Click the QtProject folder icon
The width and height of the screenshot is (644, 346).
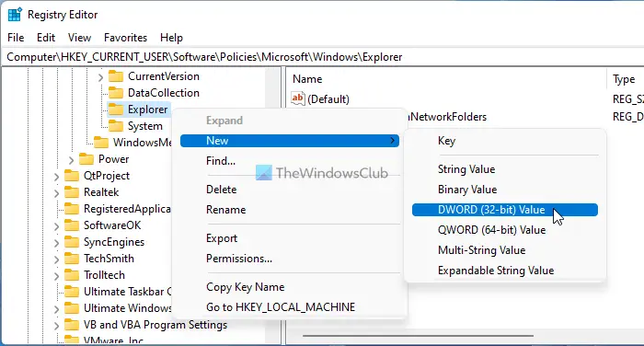click(x=72, y=176)
